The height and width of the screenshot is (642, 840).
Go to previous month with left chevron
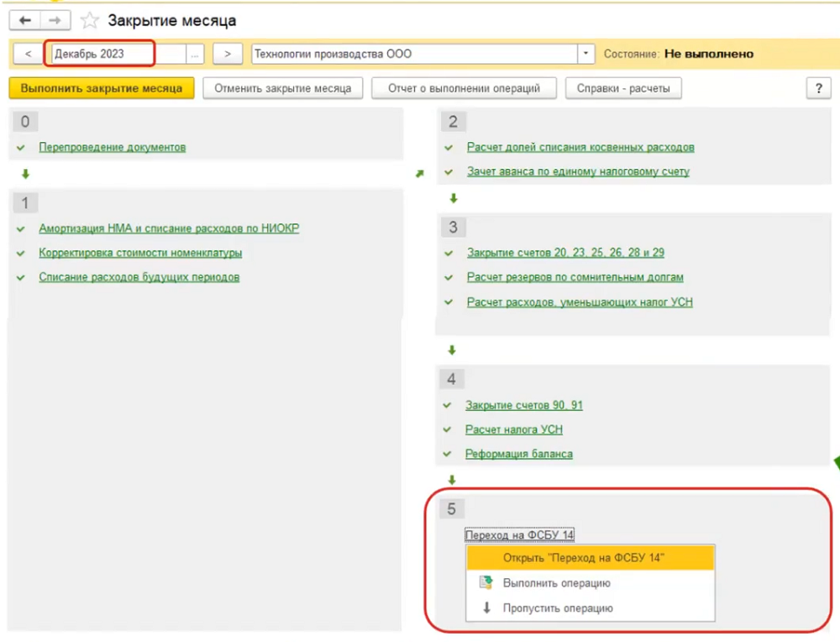[28, 54]
